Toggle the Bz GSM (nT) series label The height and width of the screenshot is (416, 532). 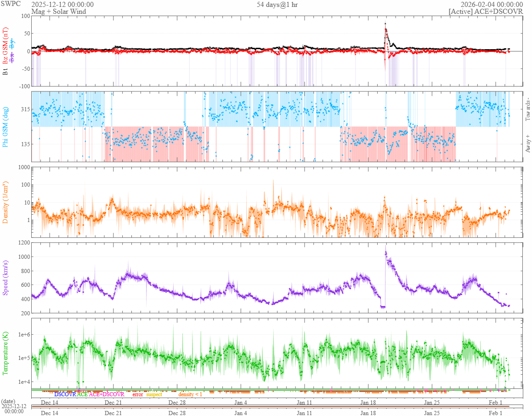pyautogui.click(x=5, y=46)
